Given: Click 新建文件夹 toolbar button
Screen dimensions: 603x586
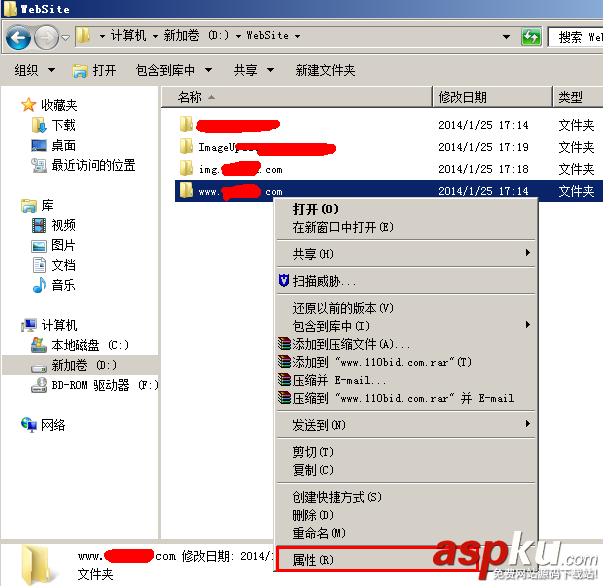Looking at the screenshot, I should 325,70.
